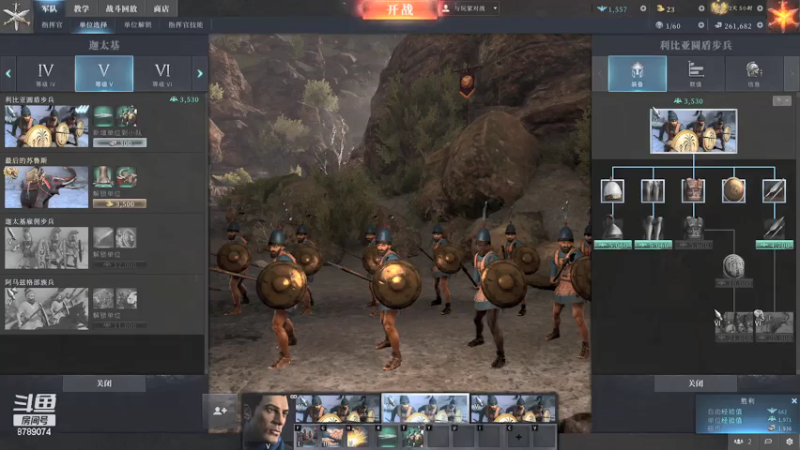Buy the upgrade greaves via green price button
This screenshot has width=800, height=450.
(x=653, y=245)
